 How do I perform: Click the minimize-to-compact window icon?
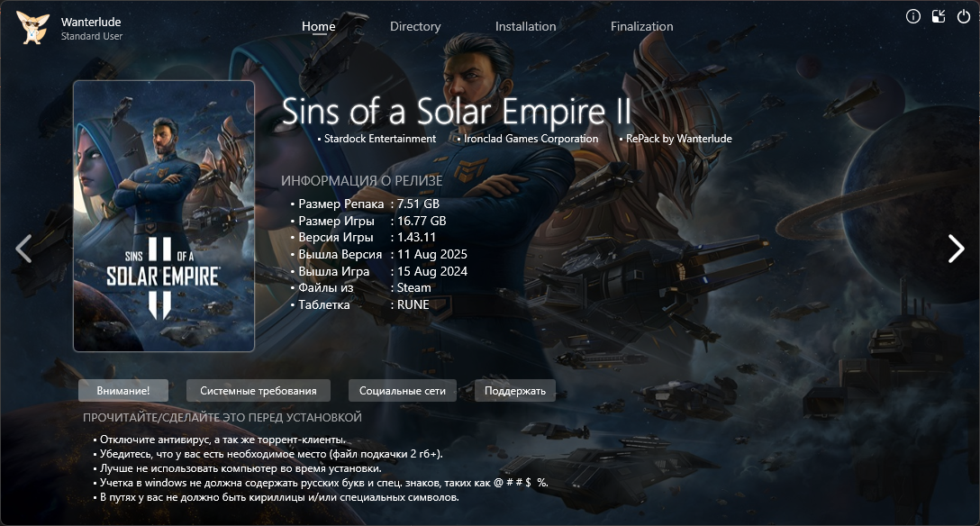pos(939,16)
